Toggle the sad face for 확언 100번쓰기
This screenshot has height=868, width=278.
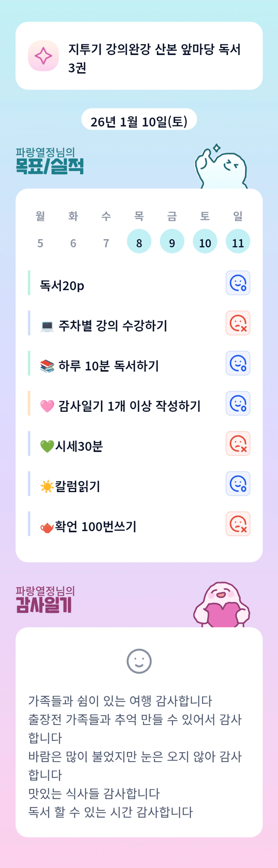click(x=238, y=524)
